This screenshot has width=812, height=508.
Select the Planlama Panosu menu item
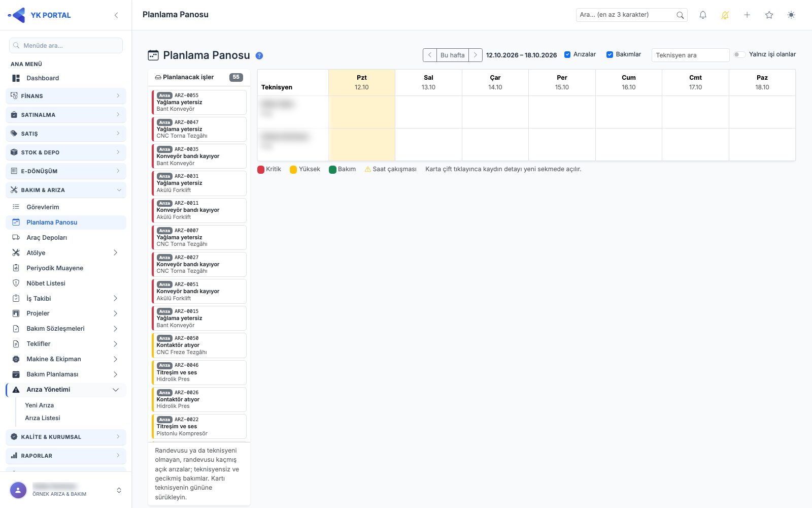tap(66, 223)
